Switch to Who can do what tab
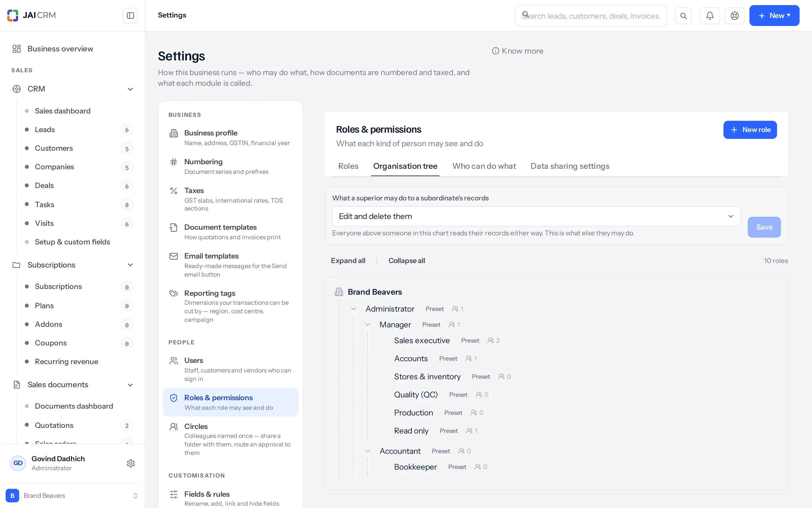Screen dimensions: 812x508 pyautogui.click(x=484, y=166)
